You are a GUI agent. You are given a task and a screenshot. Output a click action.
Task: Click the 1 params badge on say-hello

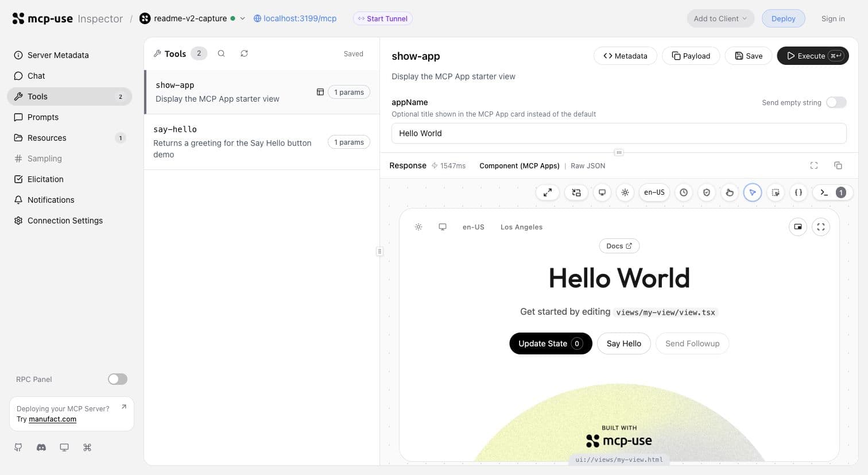pyautogui.click(x=349, y=142)
